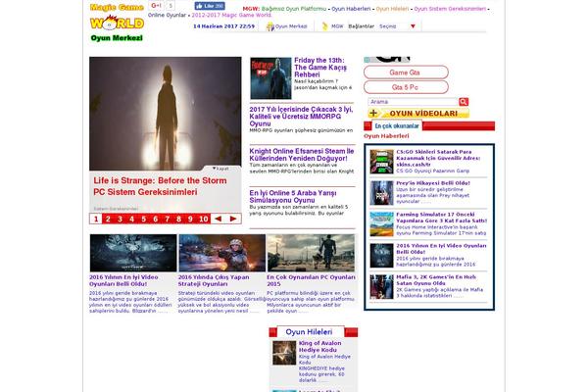Click the Friday the 13th thumbnail

pos(270,78)
